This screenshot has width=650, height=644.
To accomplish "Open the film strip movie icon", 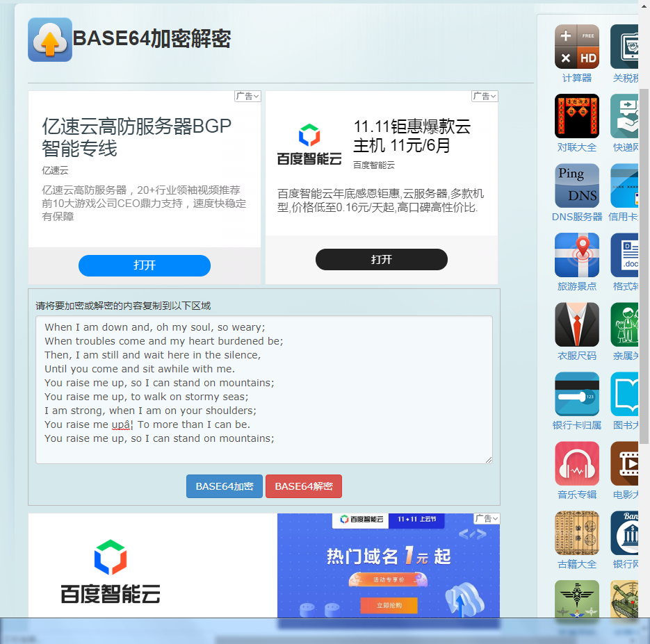I will click(x=624, y=463).
